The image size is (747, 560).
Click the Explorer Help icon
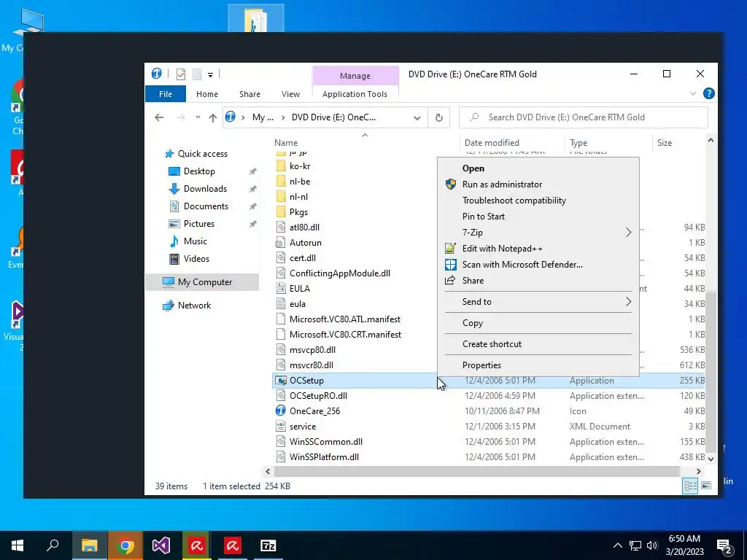coord(708,93)
